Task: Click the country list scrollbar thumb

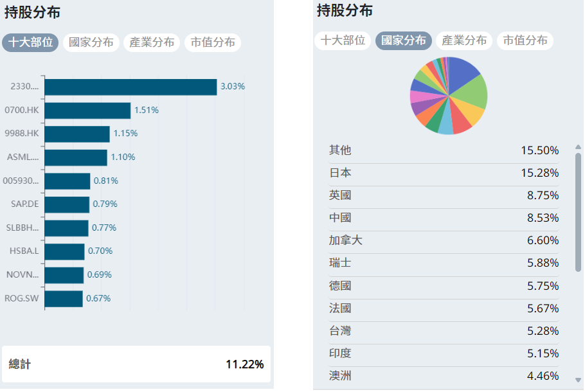Action: click(578, 212)
